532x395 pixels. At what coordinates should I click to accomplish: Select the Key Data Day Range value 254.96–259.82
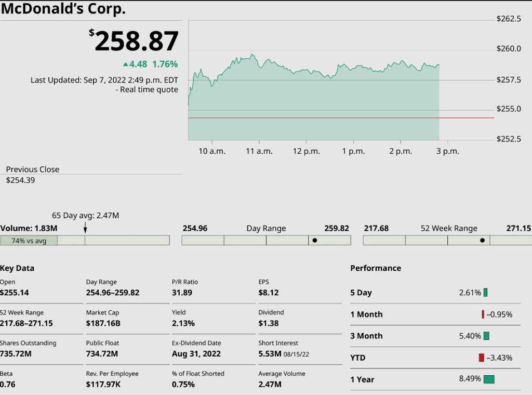tap(113, 293)
